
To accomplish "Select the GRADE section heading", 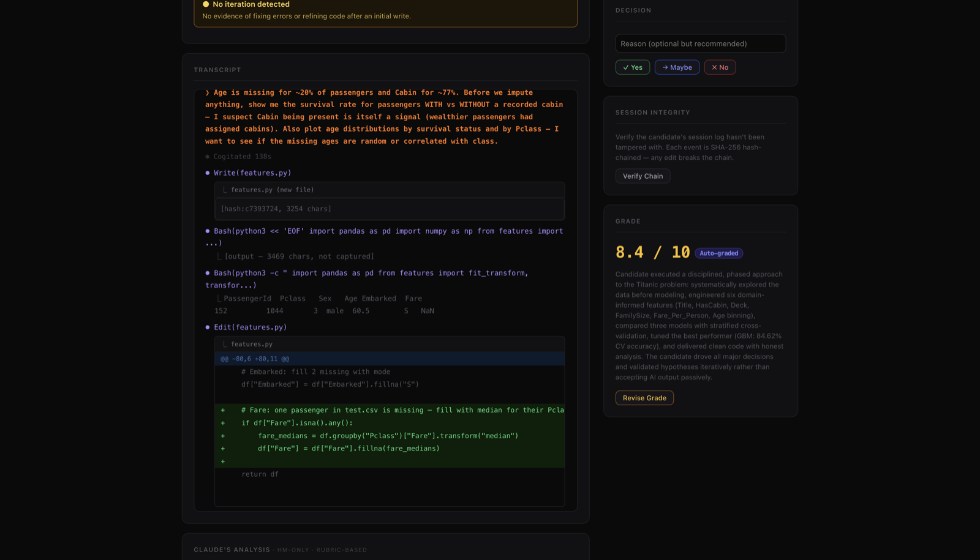I will click(628, 222).
